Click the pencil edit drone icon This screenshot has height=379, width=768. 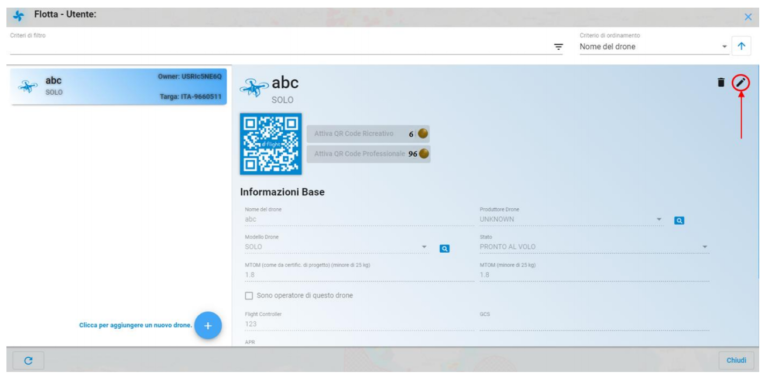(741, 83)
